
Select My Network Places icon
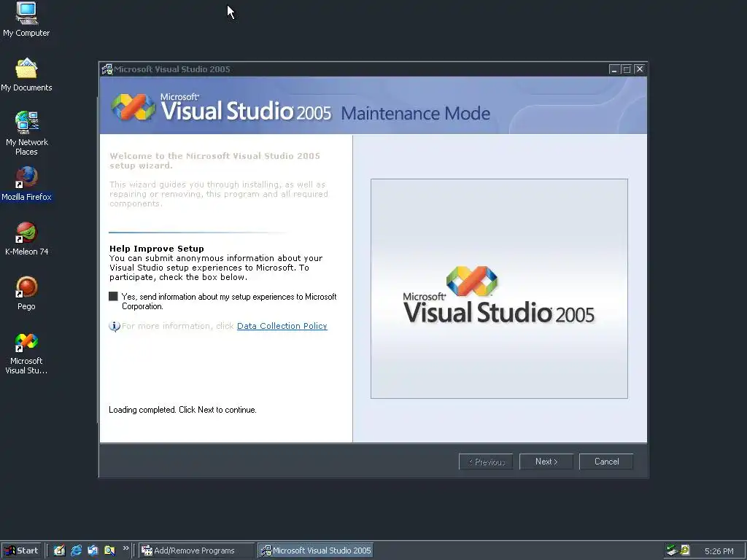tap(27, 133)
